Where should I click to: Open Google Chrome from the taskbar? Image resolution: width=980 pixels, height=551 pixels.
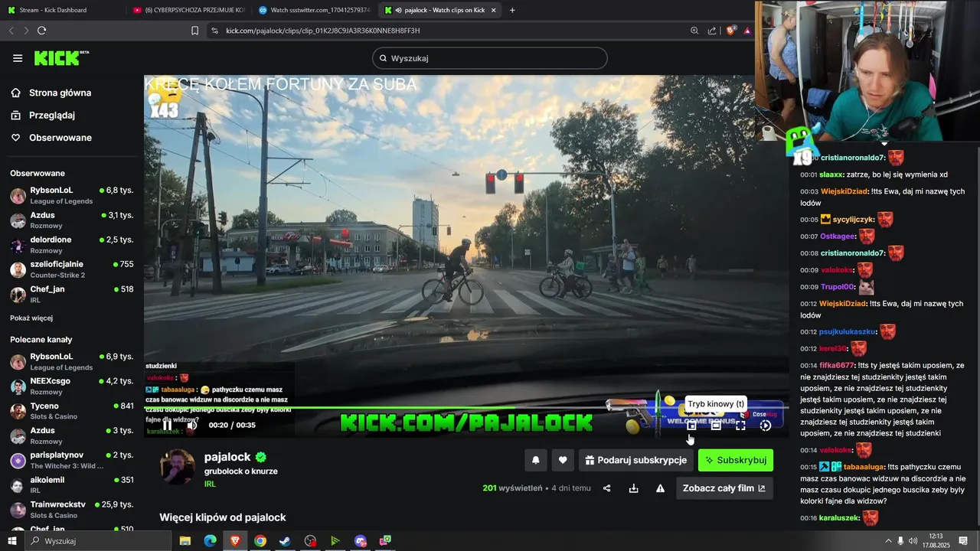tap(260, 541)
